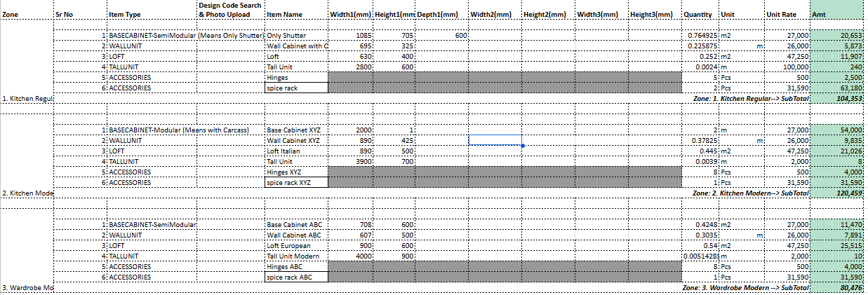Click the Unit Rate column header

pyautogui.click(x=785, y=15)
